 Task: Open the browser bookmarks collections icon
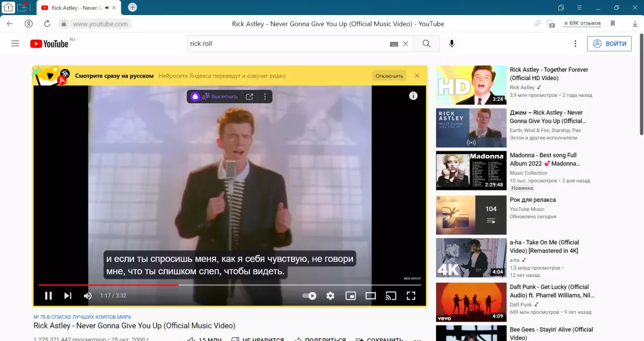pyautogui.click(x=561, y=8)
